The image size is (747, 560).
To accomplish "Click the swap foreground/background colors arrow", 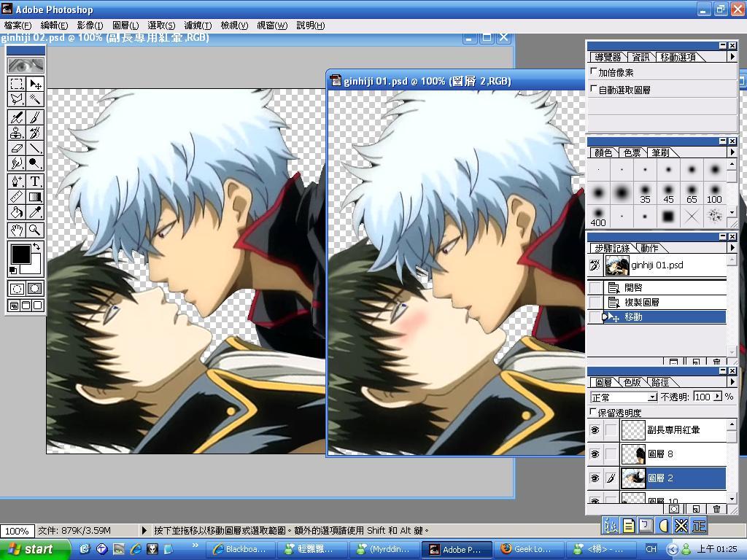I will coord(36,248).
